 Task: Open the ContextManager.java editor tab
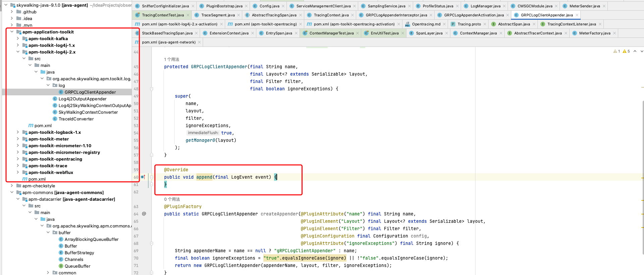[478, 33]
